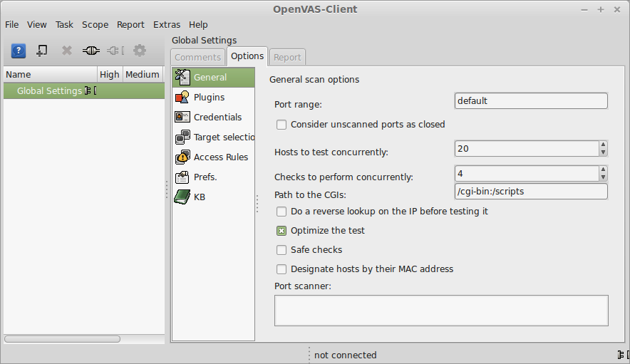Click the Port scanner list box
This screenshot has height=364, width=630.
tap(441, 311)
